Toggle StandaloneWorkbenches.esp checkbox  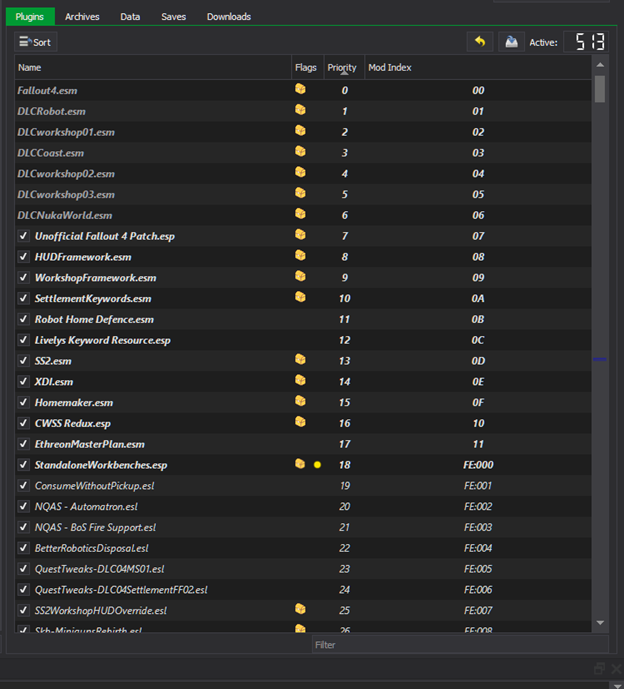23,465
